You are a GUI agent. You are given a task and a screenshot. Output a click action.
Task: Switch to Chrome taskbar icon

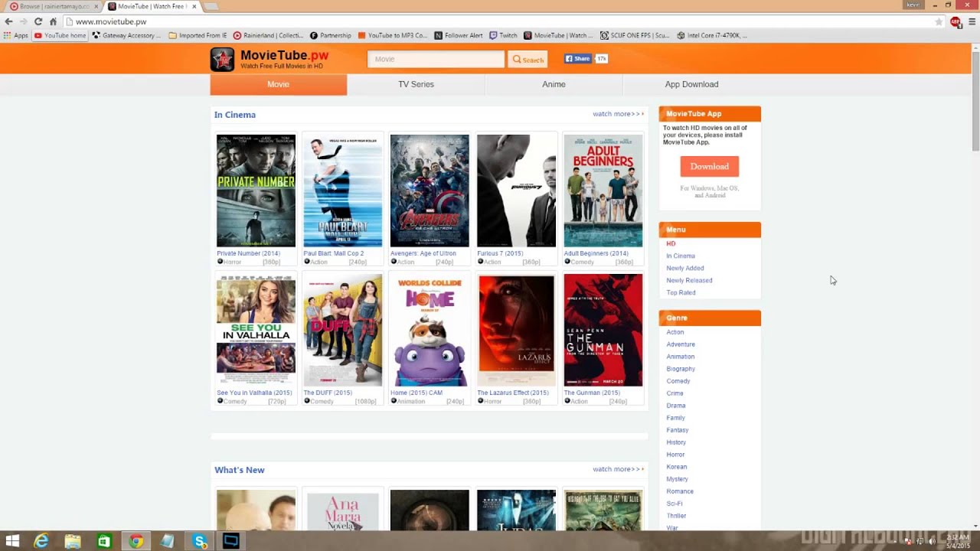click(x=136, y=541)
